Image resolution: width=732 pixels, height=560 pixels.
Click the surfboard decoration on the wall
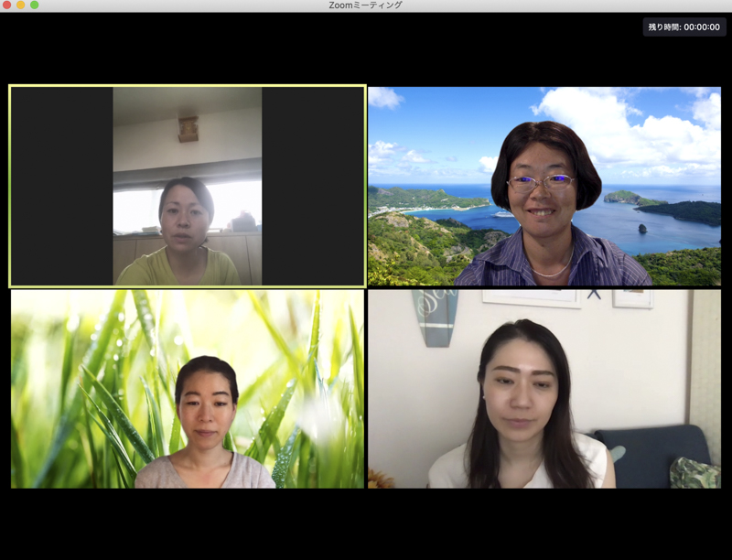tap(436, 314)
